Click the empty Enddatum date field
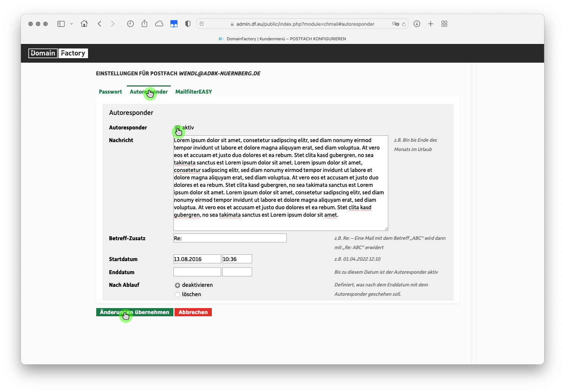Image resolution: width=565 pixels, height=392 pixels. pos(197,272)
